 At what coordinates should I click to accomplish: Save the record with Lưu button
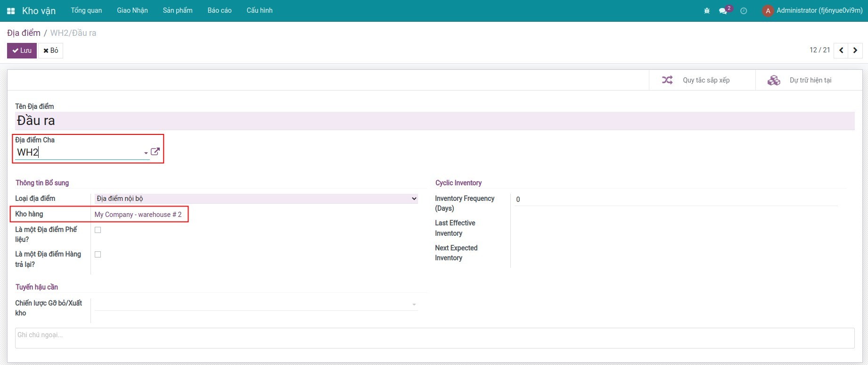pos(22,50)
